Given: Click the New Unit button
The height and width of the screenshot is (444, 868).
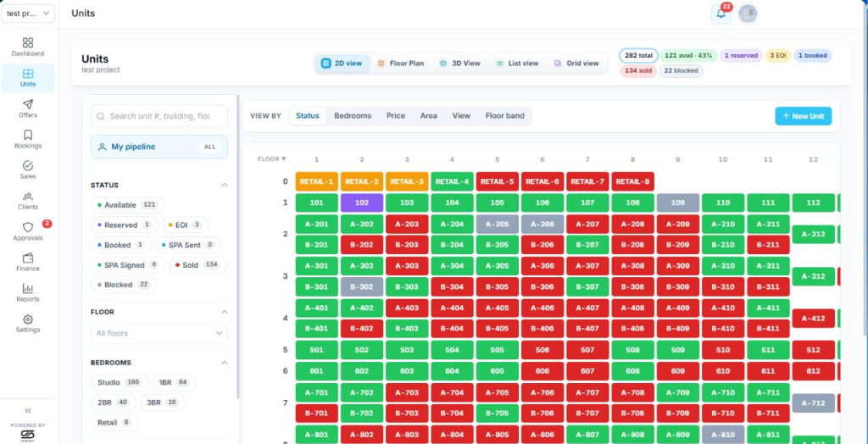Looking at the screenshot, I should (804, 116).
